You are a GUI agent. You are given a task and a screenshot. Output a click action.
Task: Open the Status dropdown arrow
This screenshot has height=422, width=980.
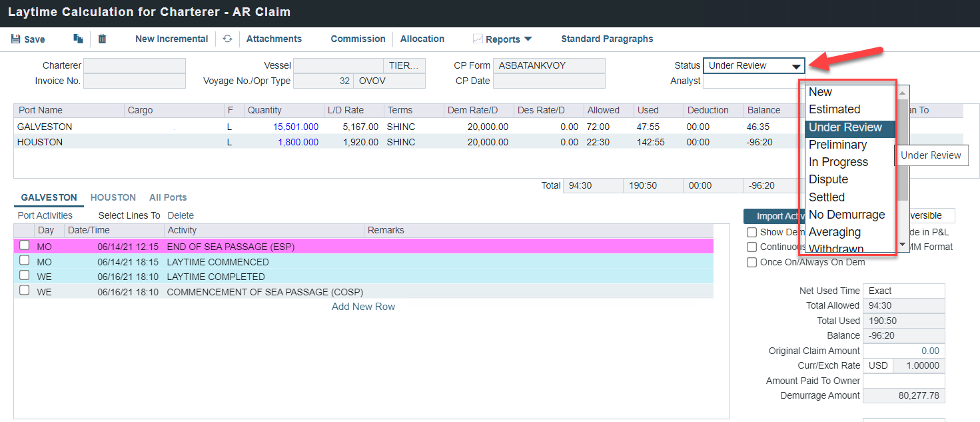796,66
